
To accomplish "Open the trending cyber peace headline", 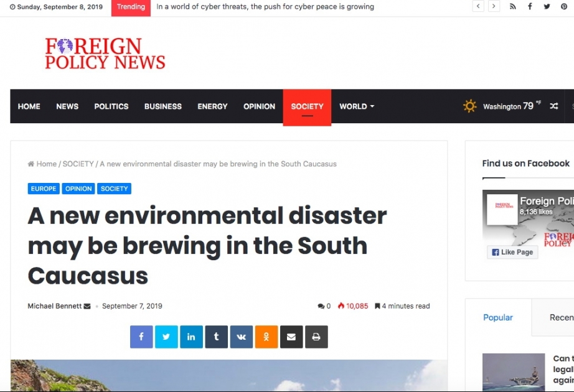I will pos(265,6).
